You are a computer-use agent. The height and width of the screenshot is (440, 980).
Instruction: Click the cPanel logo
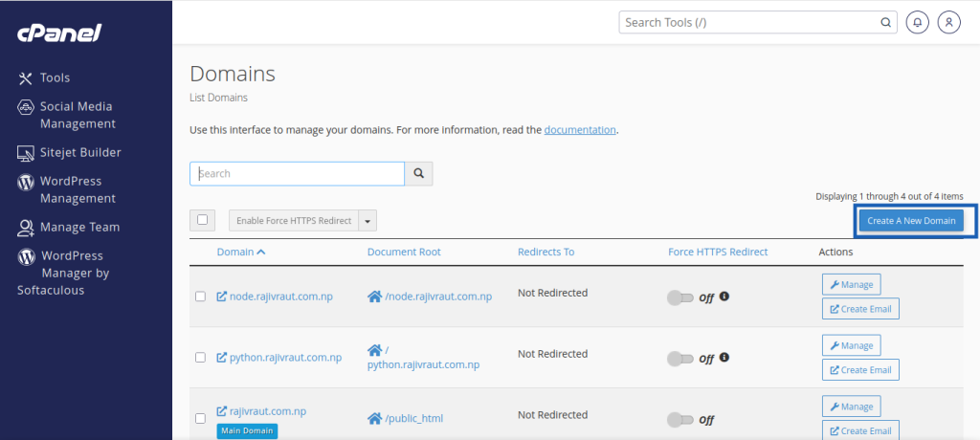click(x=59, y=33)
